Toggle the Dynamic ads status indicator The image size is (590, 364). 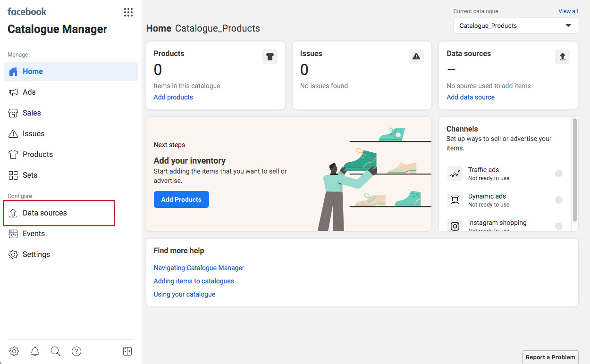click(559, 200)
